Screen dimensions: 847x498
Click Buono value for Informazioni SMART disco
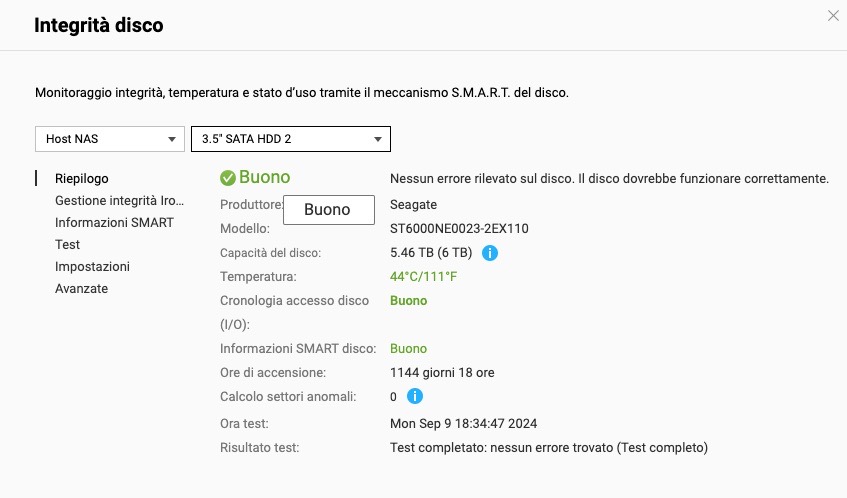click(408, 349)
